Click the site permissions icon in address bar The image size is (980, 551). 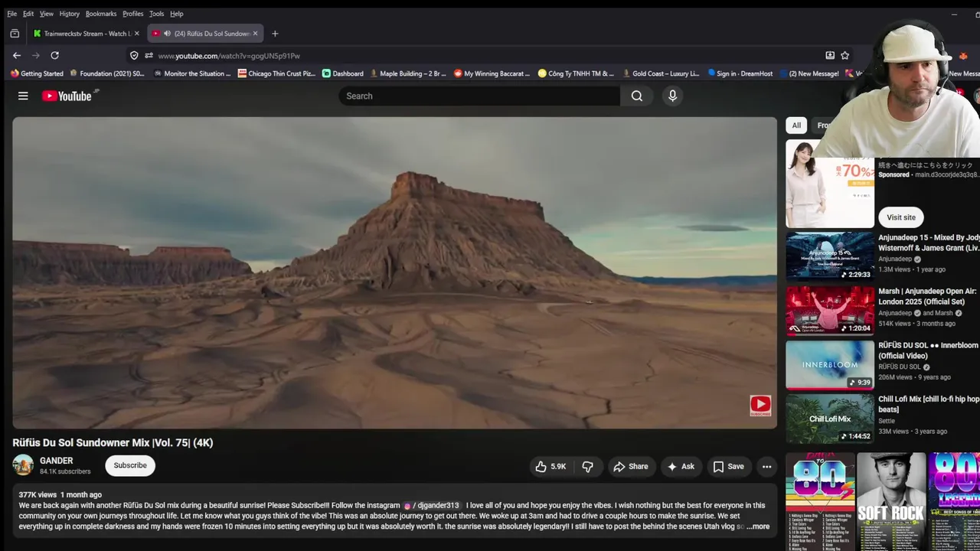point(149,55)
